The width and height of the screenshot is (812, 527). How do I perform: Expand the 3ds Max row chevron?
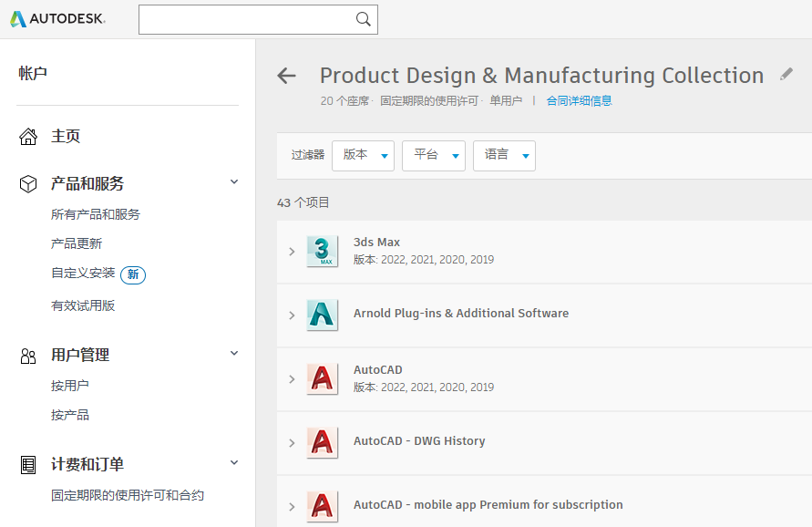[292, 252]
